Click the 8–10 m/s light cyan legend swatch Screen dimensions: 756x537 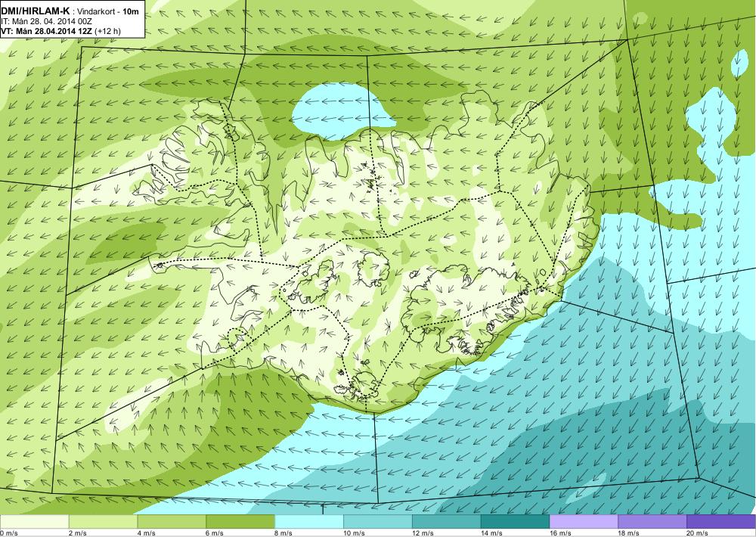coord(309,522)
